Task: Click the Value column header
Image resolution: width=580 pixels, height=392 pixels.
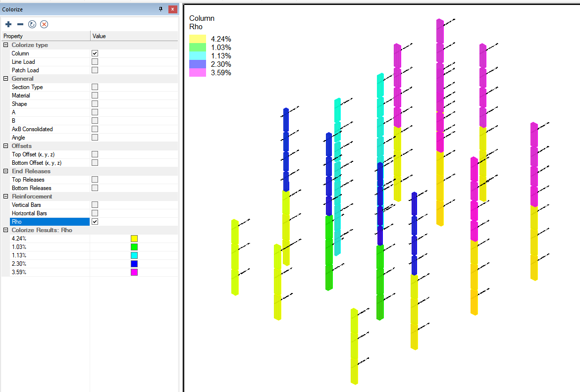Action: (134, 36)
